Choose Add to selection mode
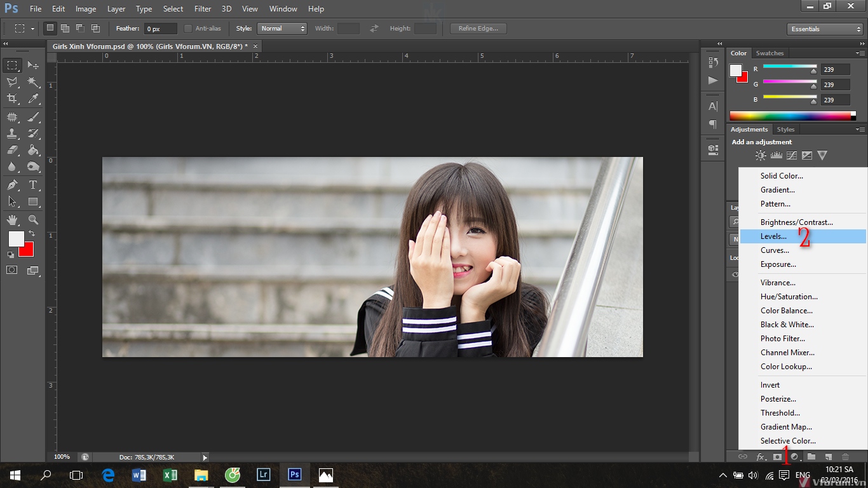 pyautogui.click(x=65, y=28)
